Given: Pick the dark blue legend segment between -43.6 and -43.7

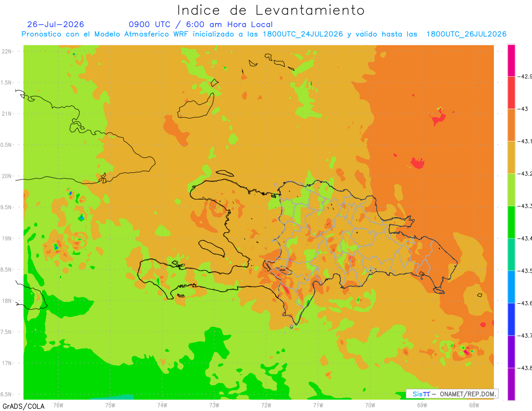Looking at the screenshot, I should (511, 319).
